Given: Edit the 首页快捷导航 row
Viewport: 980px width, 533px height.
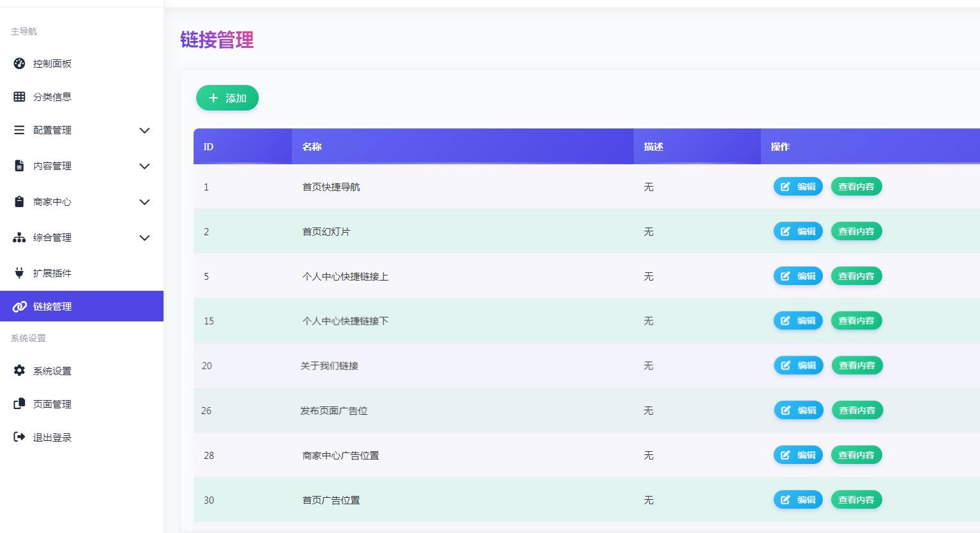Looking at the screenshot, I should point(798,187).
